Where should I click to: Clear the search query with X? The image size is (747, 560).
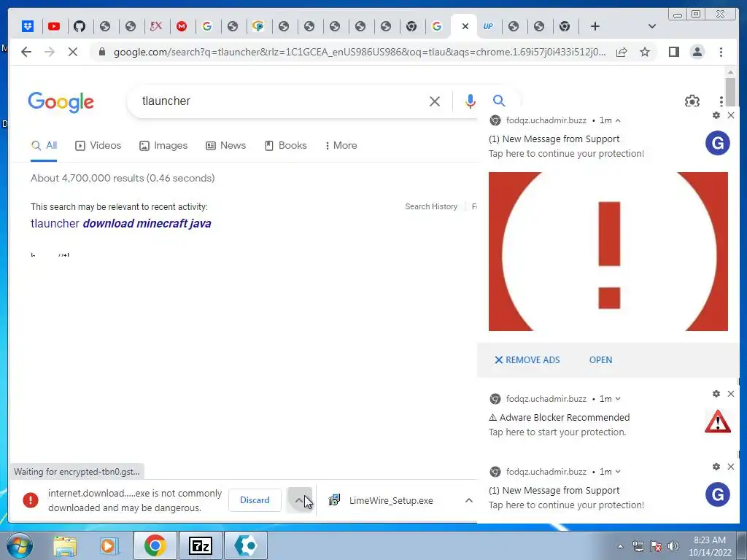click(435, 101)
